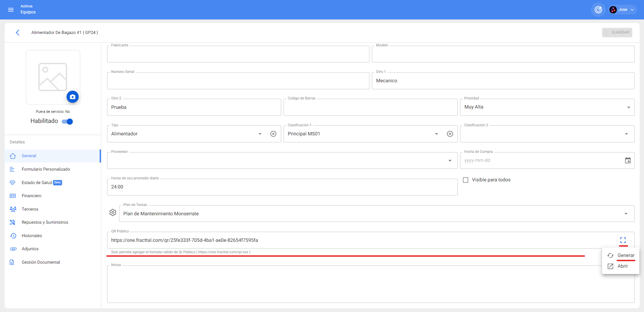Viewport: 644px width, 312px height.
Task: Open the Jose user account menu
Action: click(x=623, y=10)
